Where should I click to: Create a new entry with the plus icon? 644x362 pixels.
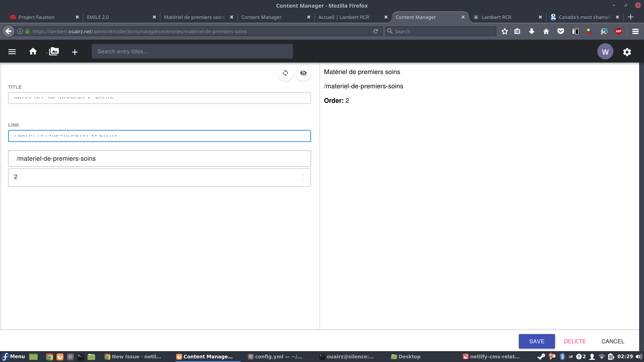(x=74, y=52)
